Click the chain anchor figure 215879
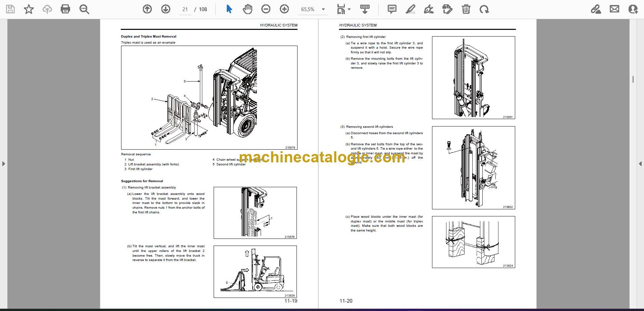 [x=255, y=213]
